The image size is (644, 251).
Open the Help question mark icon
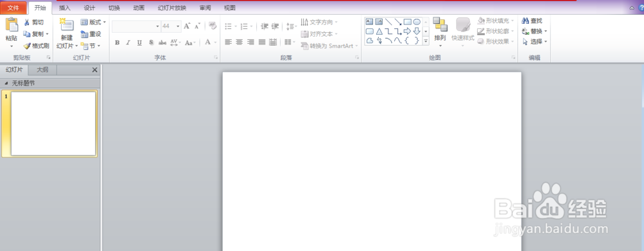click(641, 8)
